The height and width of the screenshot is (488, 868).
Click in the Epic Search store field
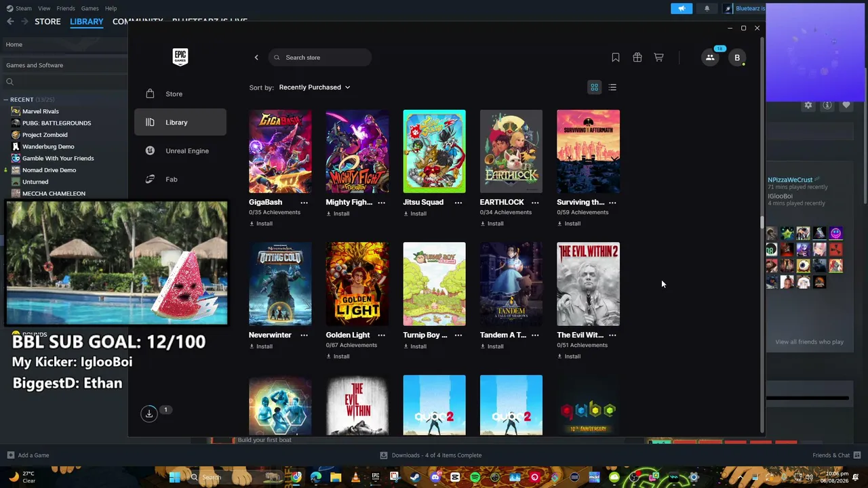(320, 58)
